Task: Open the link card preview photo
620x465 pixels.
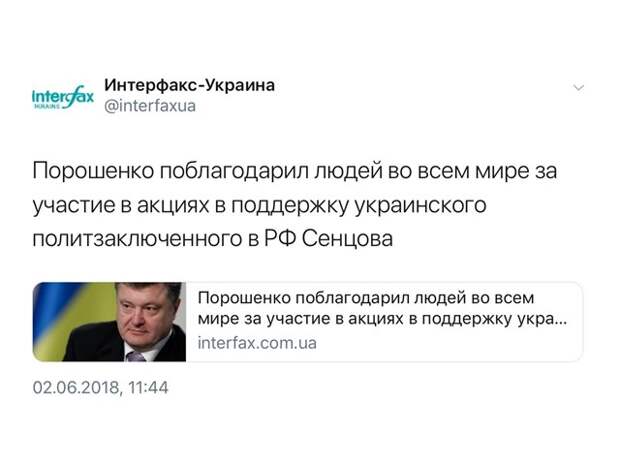Action: 109,321
